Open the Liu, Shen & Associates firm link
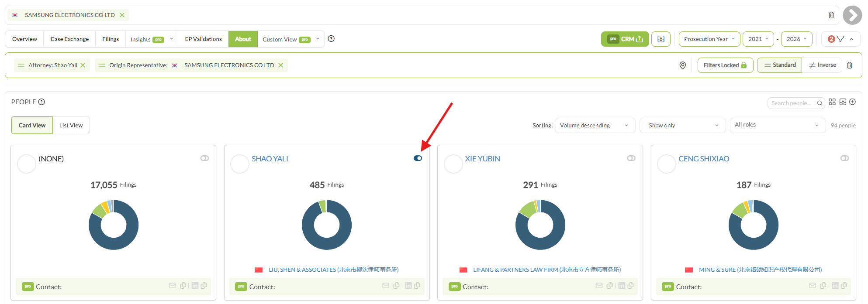The height and width of the screenshot is (304, 868). click(334, 270)
